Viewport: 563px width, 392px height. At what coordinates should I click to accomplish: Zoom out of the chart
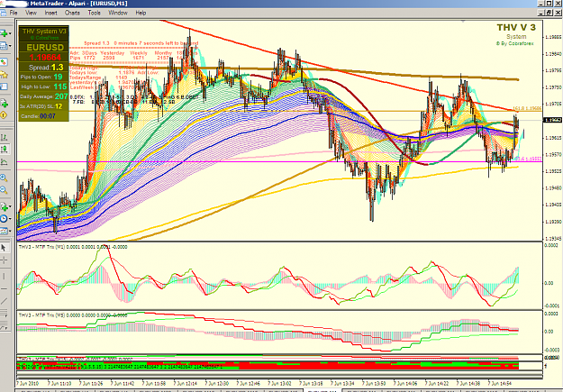tap(4, 190)
